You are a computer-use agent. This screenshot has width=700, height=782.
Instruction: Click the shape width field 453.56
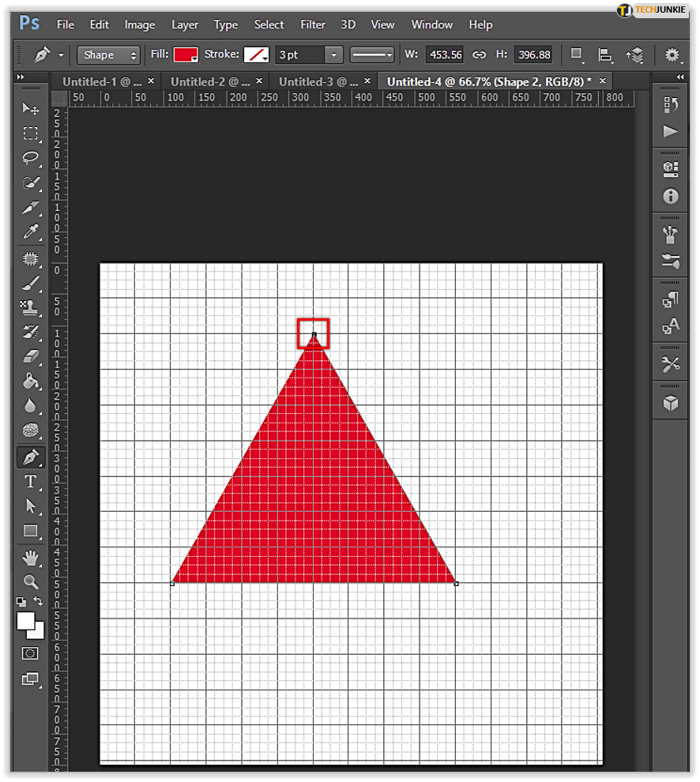tap(445, 55)
